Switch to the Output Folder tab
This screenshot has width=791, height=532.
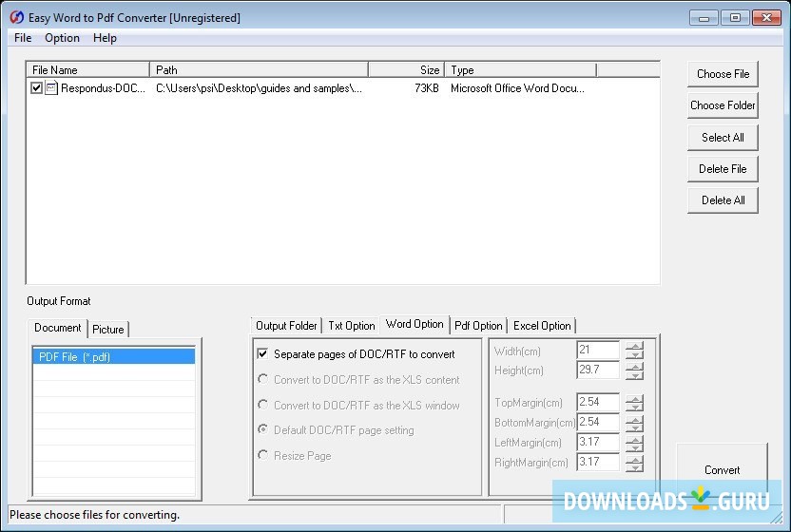(286, 326)
